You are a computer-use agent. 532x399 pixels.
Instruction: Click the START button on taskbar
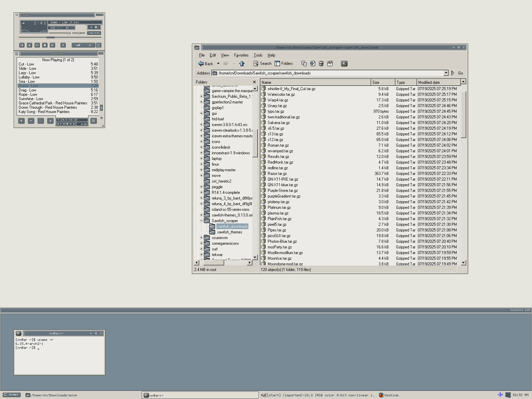coord(12,395)
